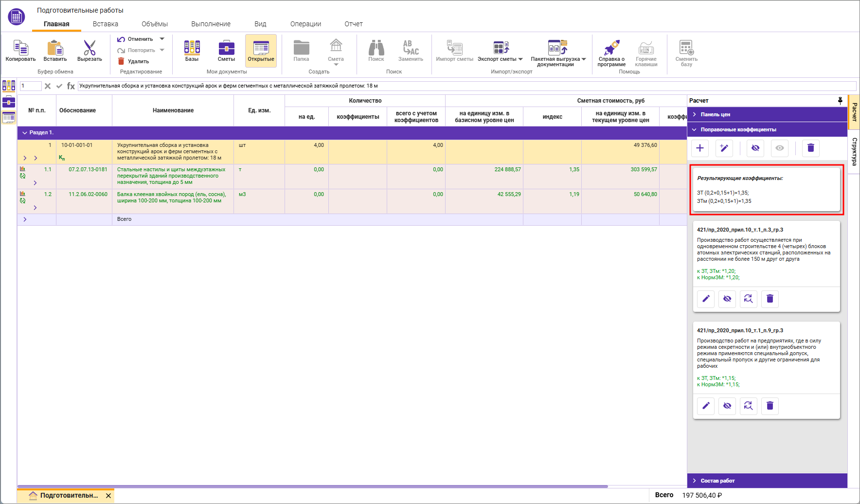This screenshot has height=504, width=860.
Task: Pin the Расчет panel
Action: click(x=840, y=101)
